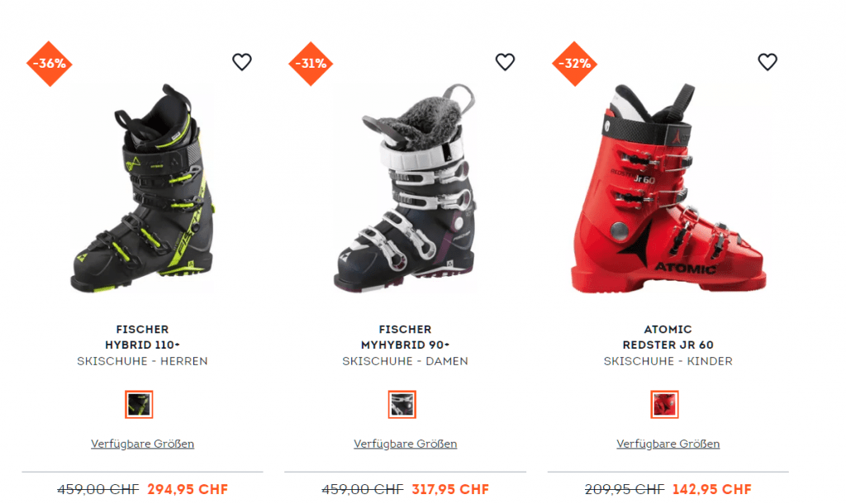The width and height of the screenshot is (846, 504).
Task: Toggle wishlist heart for Atomic Redster JR 60
Action: click(768, 62)
